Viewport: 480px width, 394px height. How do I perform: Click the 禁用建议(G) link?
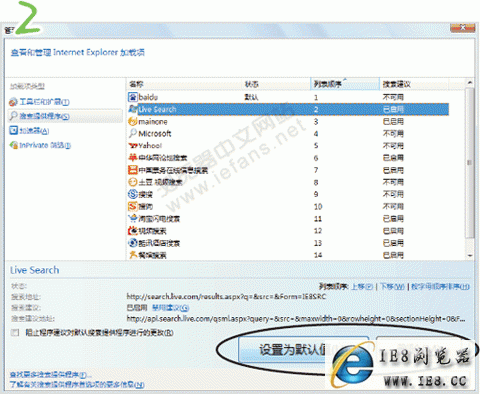170,308
